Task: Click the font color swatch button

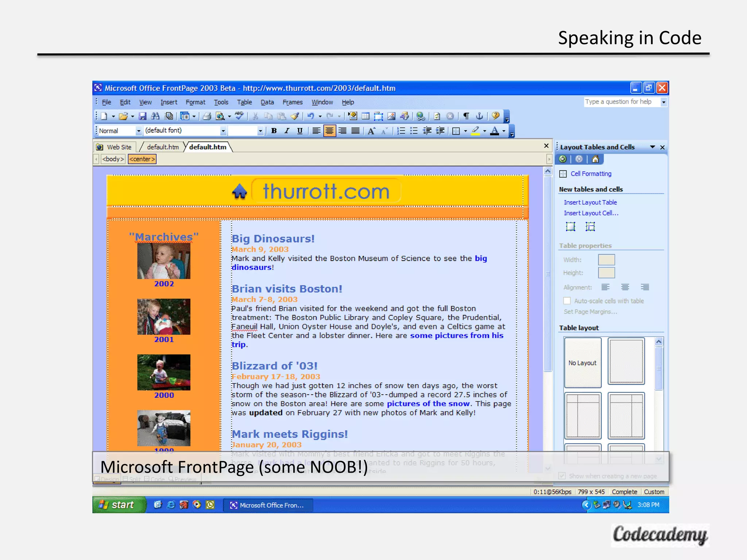Action: tap(495, 131)
